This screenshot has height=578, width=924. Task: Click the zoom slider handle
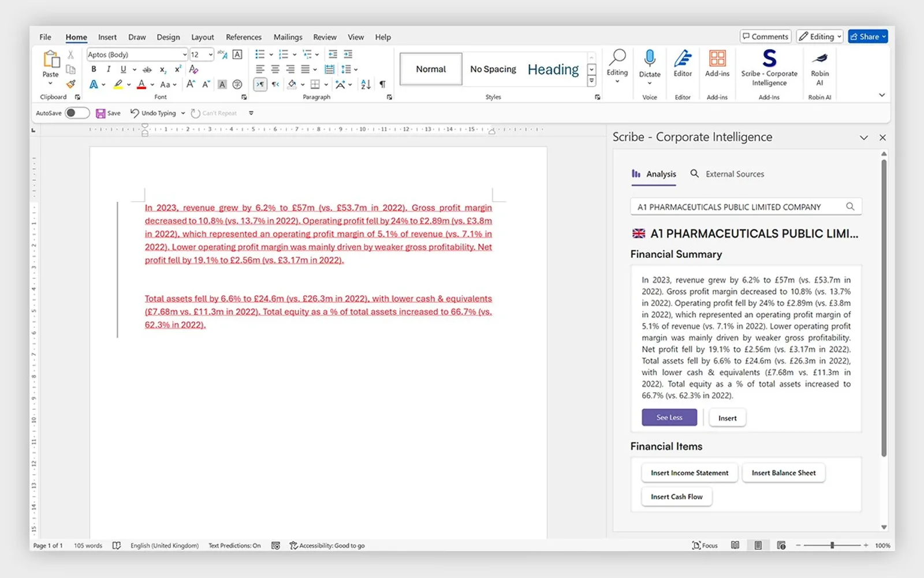[x=832, y=545]
